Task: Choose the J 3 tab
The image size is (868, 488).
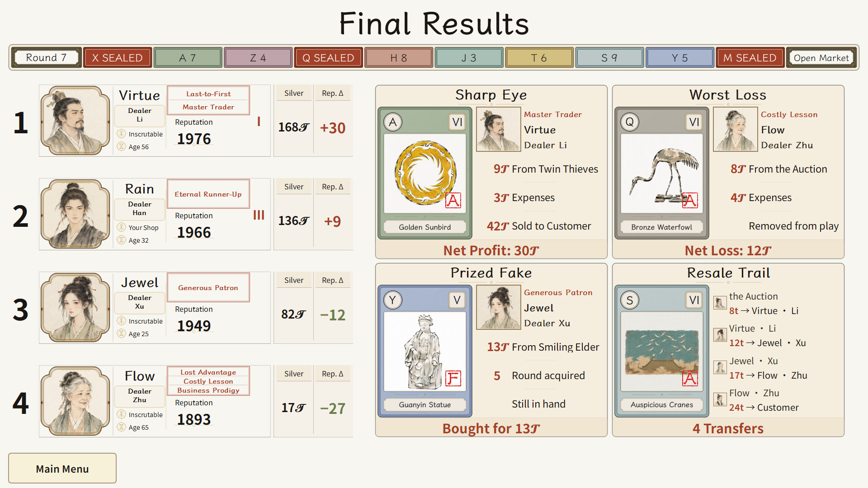Action: click(469, 58)
